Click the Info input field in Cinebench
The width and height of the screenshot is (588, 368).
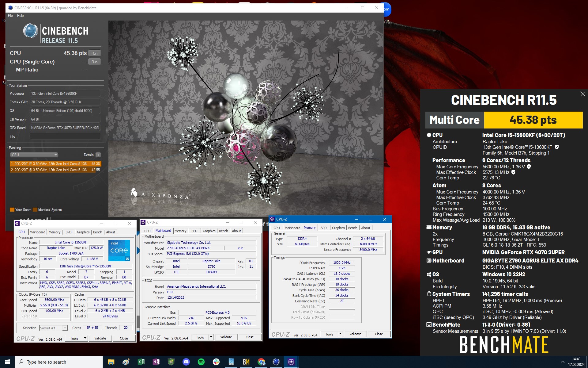pyautogui.click(x=65, y=136)
